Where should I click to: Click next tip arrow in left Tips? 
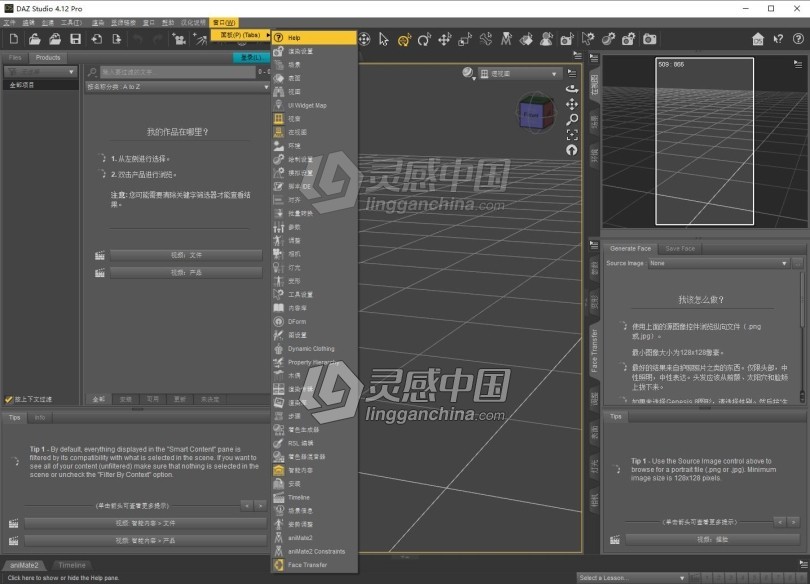[260, 506]
